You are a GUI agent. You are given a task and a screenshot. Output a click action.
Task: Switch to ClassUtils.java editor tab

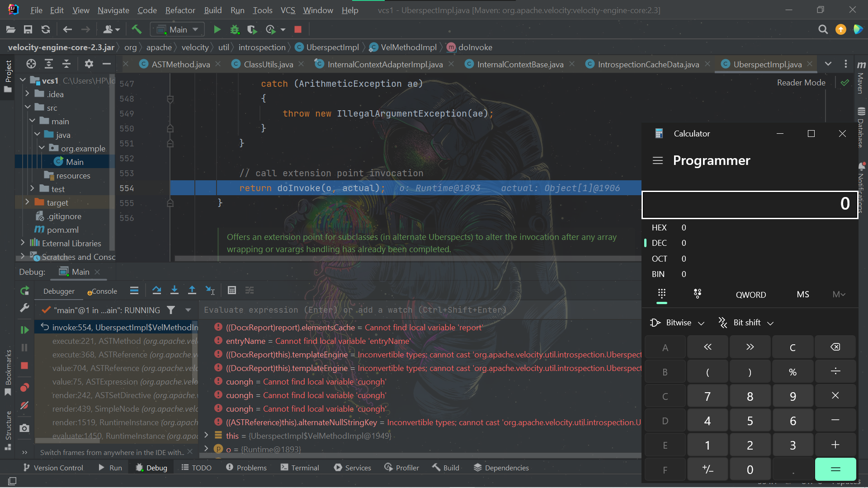pyautogui.click(x=268, y=65)
